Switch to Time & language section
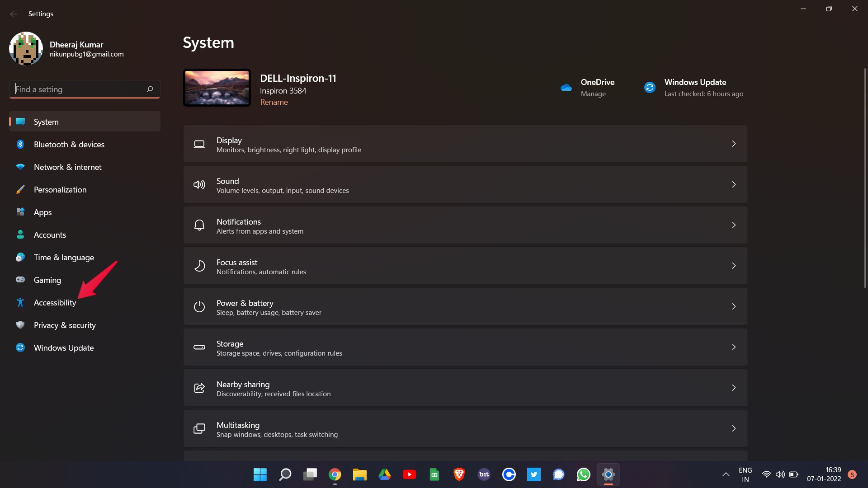 (64, 258)
